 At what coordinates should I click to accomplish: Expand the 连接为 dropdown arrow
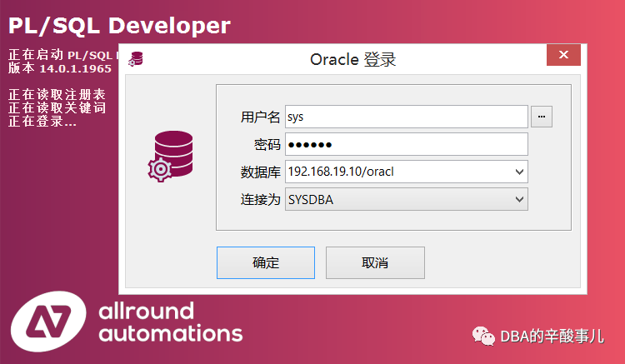519,199
